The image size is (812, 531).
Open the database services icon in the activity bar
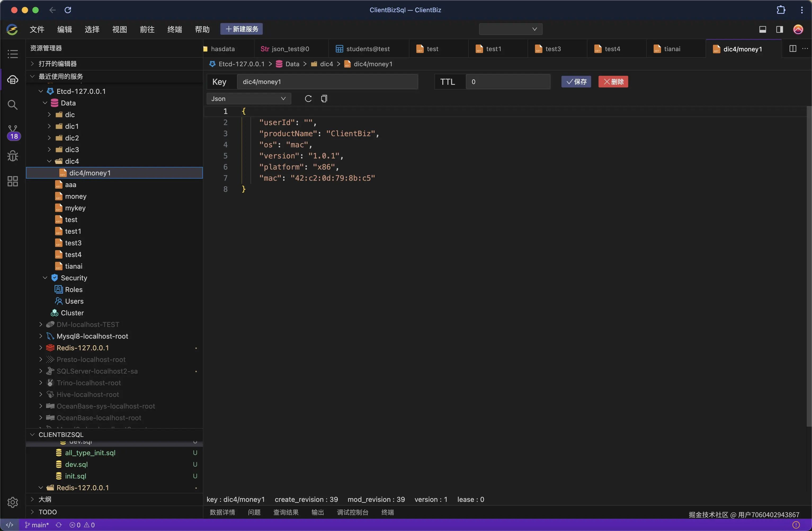tap(13, 80)
